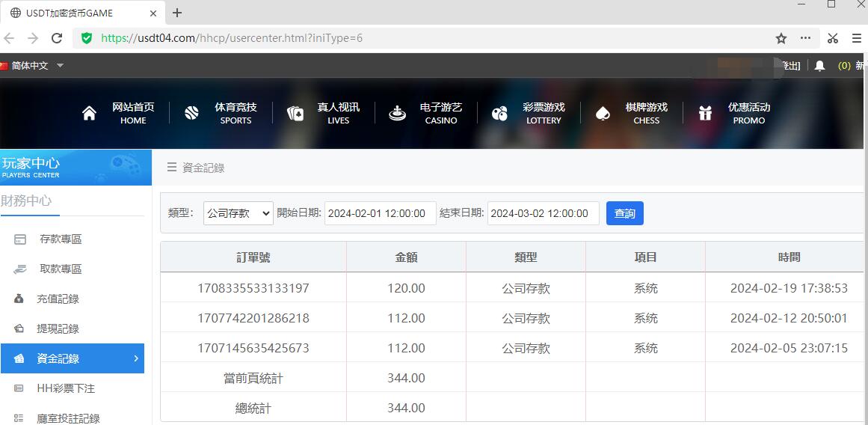Viewport: 868px width, 425px height.
Task: Click the sports ball icon
Action: (x=191, y=114)
